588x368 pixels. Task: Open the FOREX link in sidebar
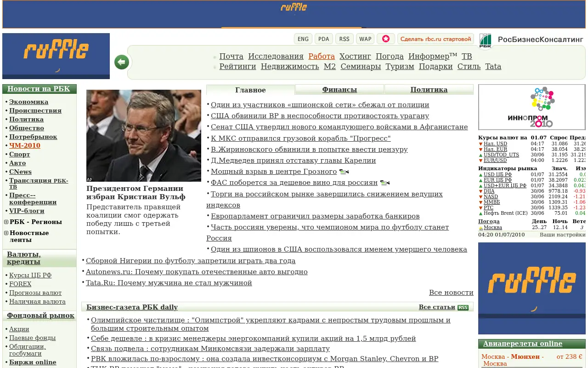click(x=20, y=284)
